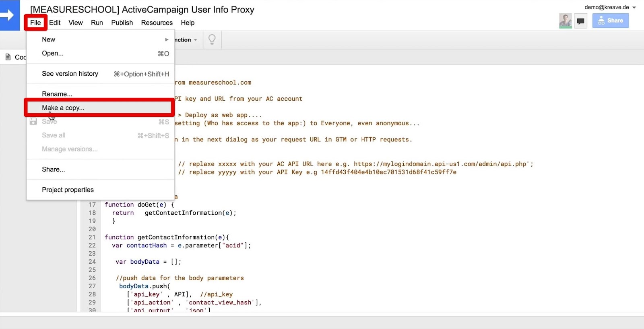Click the function doGet(e) code line
Image resolution: width=644 pixels, height=329 pixels.
pyautogui.click(x=139, y=205)
